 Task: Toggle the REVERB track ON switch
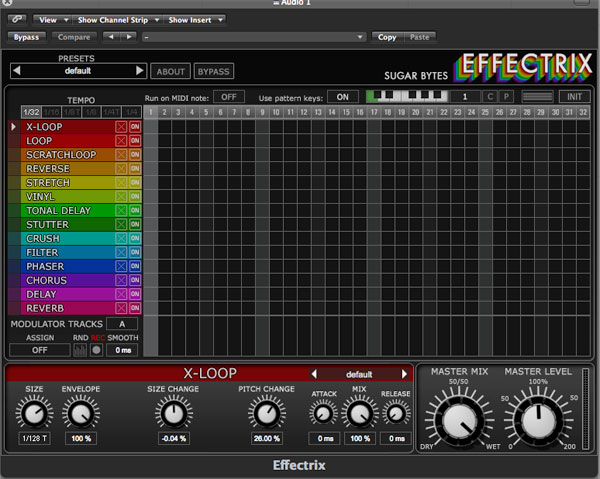(135, 308)
